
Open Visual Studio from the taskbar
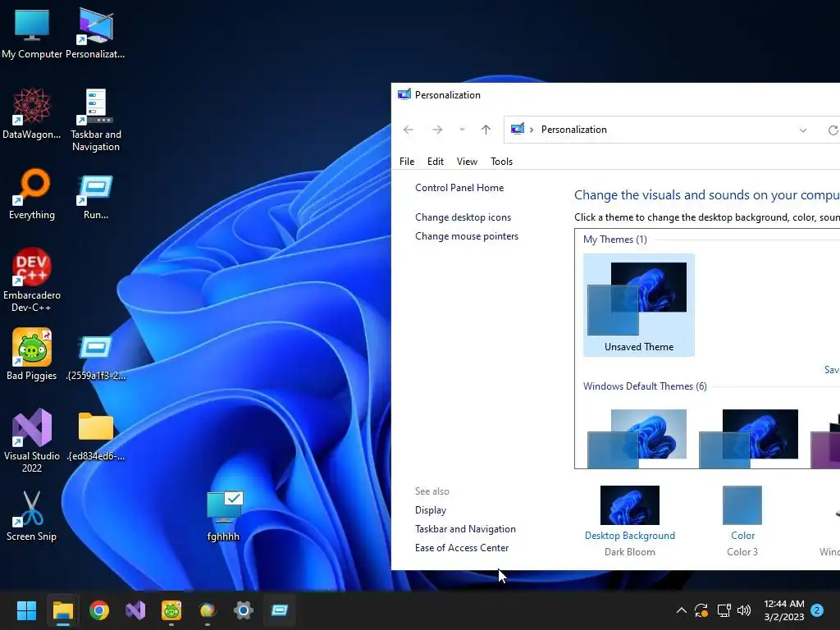pyautogui.click(x=135, y=610)
